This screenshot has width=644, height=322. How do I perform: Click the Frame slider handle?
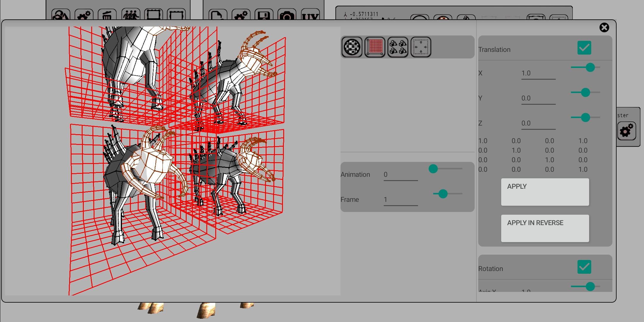[443, 194]
